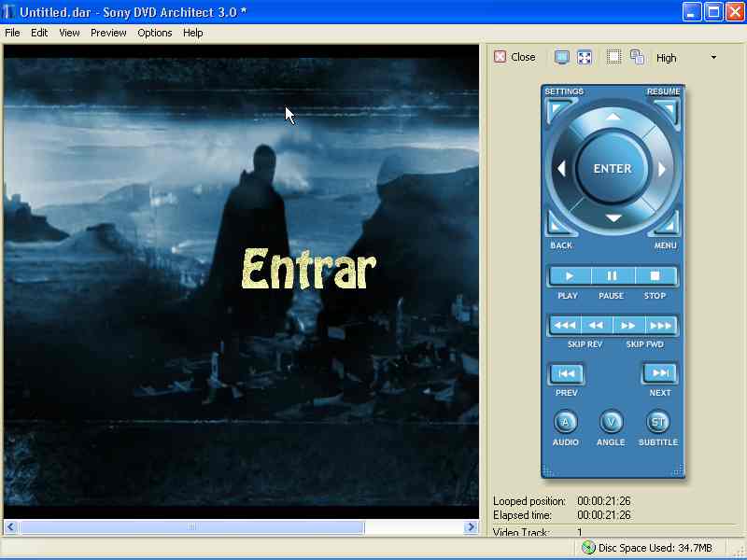Switch audio track with the AUDIO button
Viewport: 747px width, 560px height.
566,422
